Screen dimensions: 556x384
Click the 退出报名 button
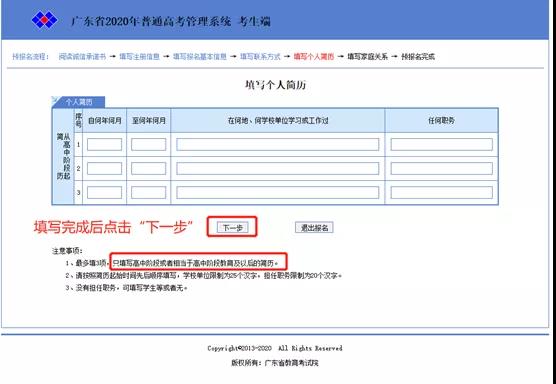point(314,228)
